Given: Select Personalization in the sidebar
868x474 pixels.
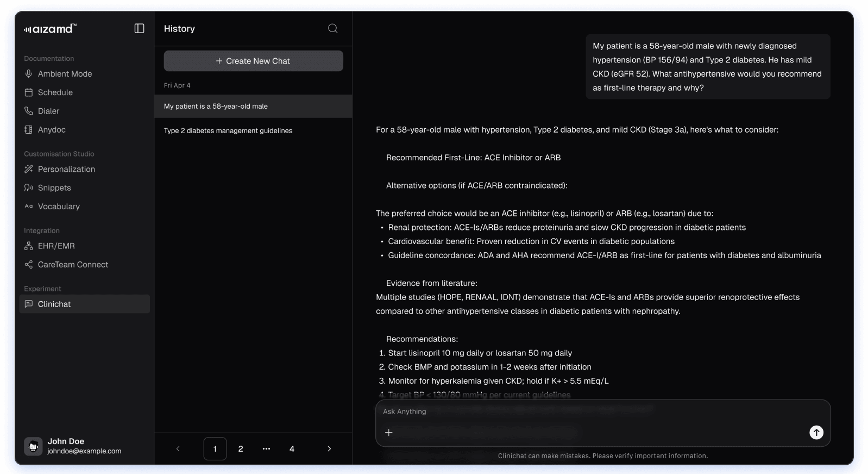Looking at the screenshot, I should click(66, 169).
